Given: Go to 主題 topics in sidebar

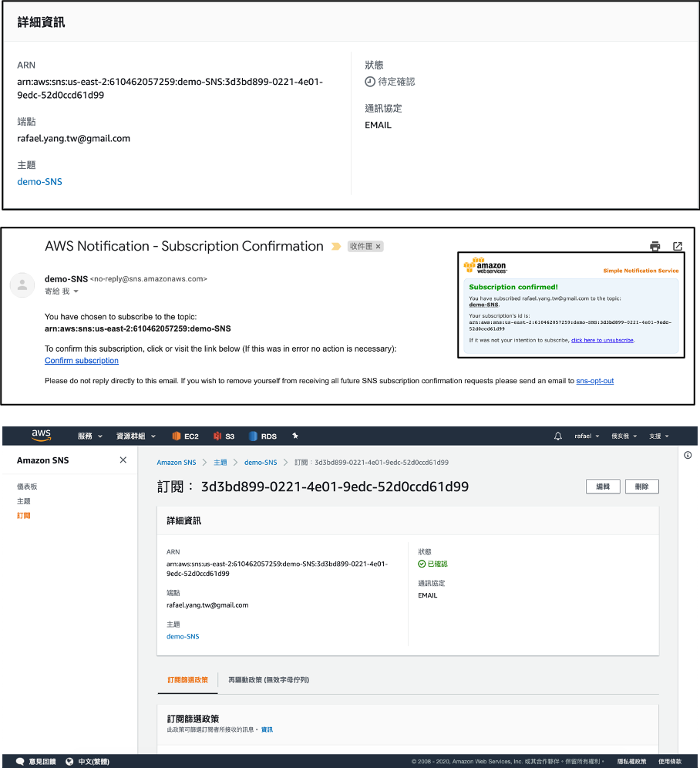Looking at the screenshot, I should click(x=23, y=501).
